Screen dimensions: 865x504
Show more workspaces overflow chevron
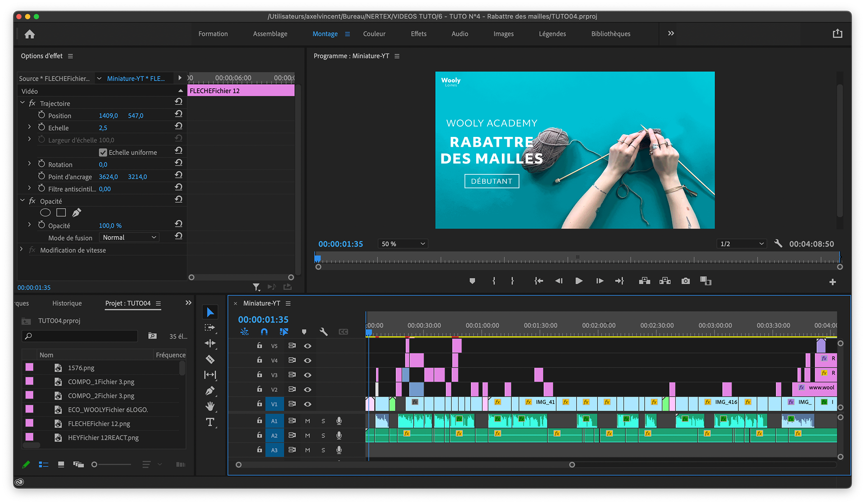pos(671,33)
